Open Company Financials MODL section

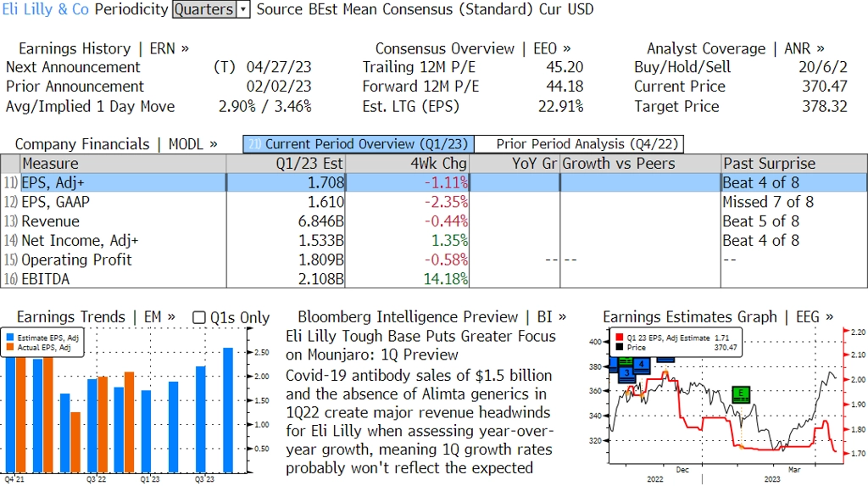click(115, 144)
